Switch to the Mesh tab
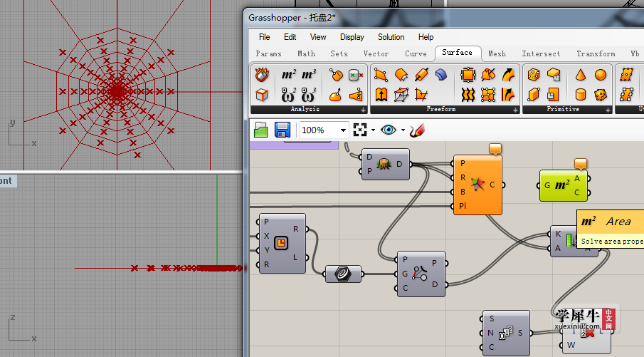This screenshot has height=357, width=644. 497,53
